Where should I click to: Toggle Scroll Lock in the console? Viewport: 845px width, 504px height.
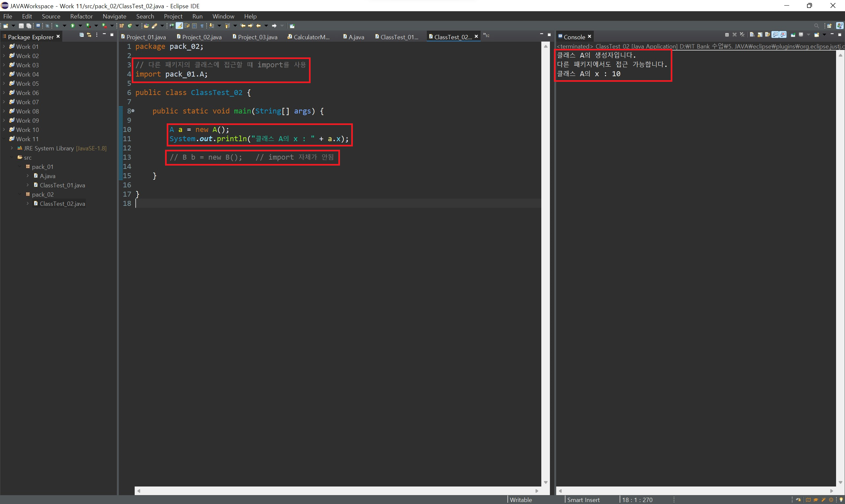[x=760, y=35]
